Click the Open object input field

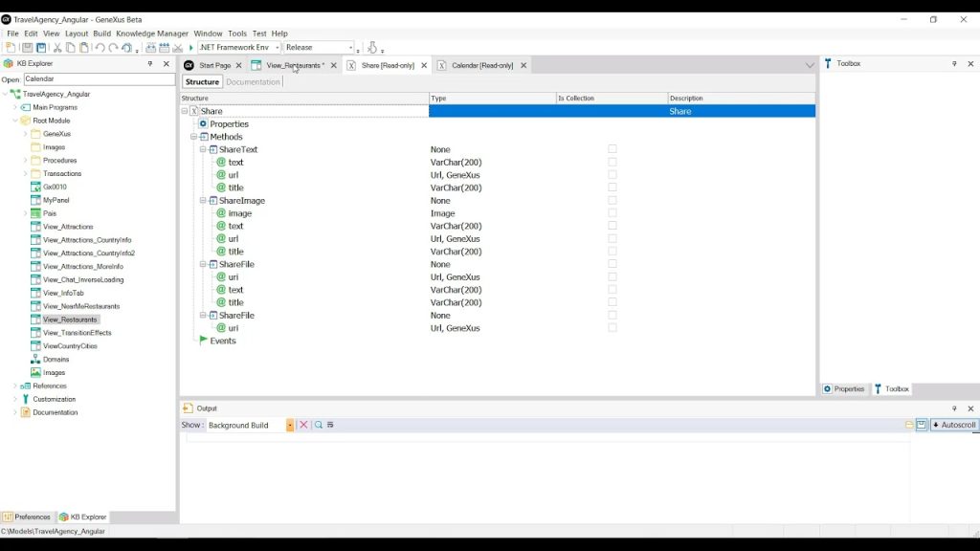99,79
